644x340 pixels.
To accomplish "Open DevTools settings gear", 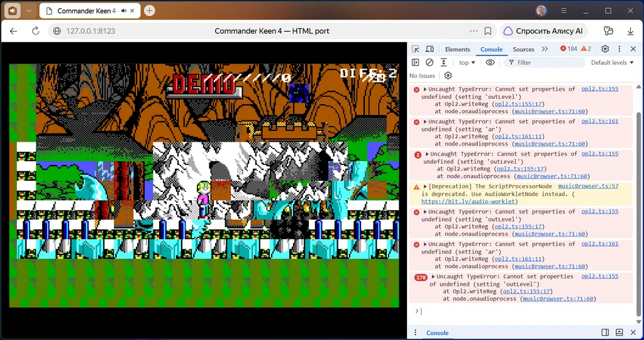I will coord(605,49).
